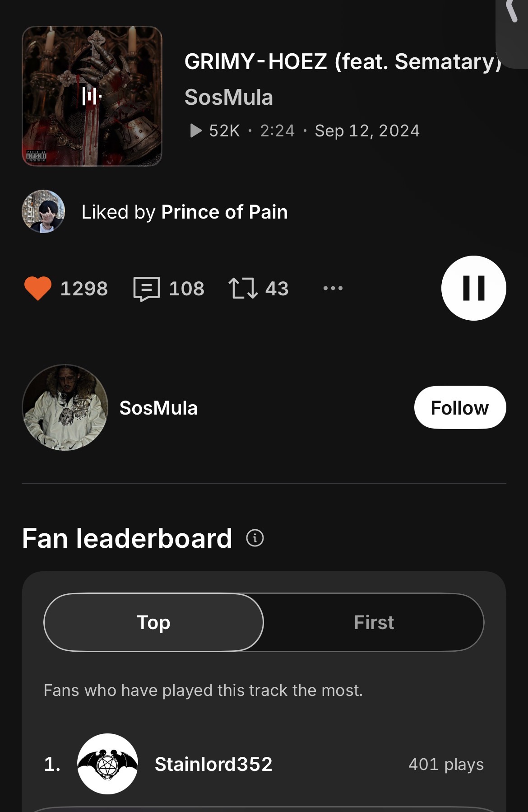Open the SosMula name beside Follow

point(158,408)
